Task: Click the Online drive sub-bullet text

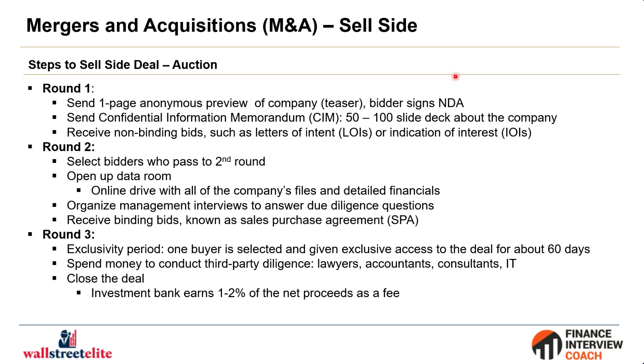Action: 266,191
